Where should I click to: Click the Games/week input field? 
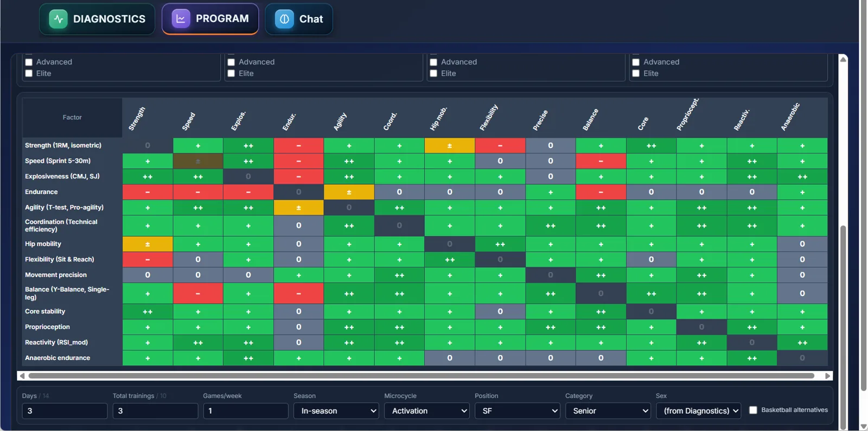click(246, 411)
